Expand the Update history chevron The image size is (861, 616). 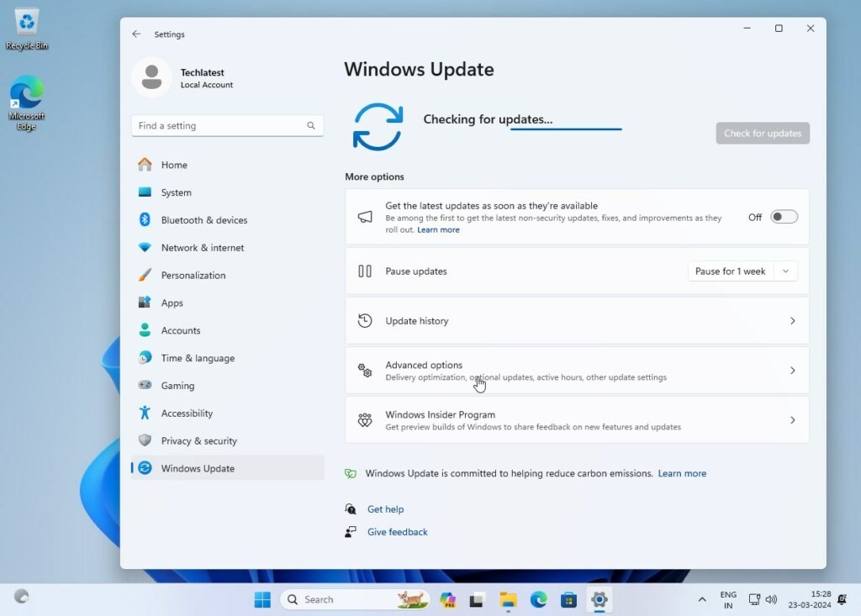(x=792, y=321)
